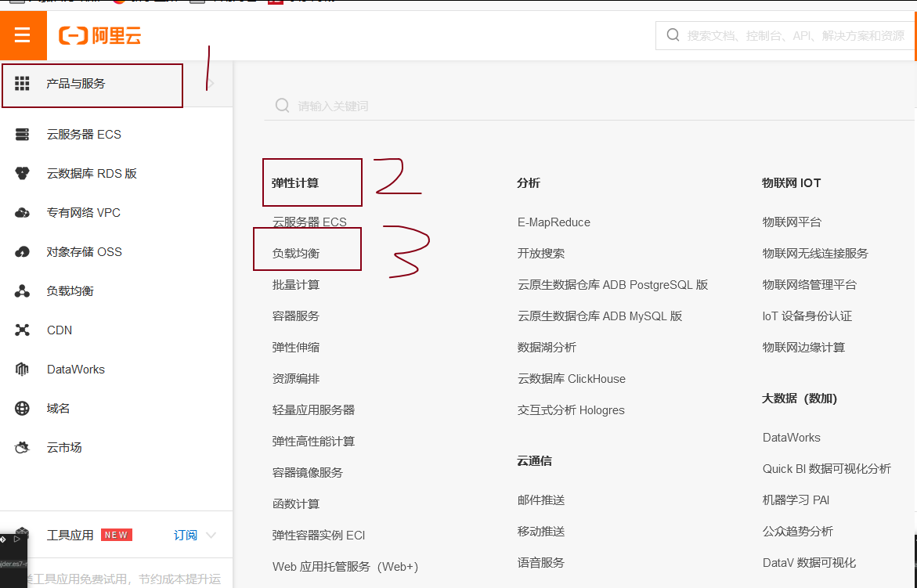
Task: Click the sidebar 负载均衡 icon
Action: (x=22, y=291)
